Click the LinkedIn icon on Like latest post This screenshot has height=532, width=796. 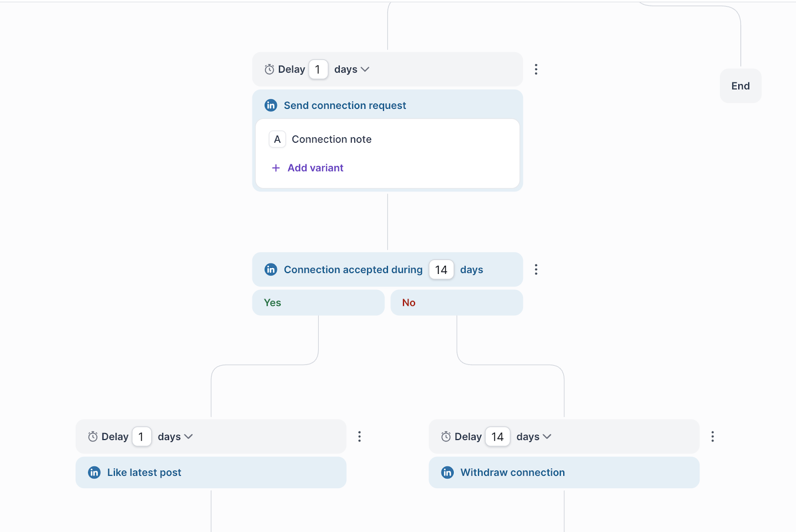(x=94, y=472)
